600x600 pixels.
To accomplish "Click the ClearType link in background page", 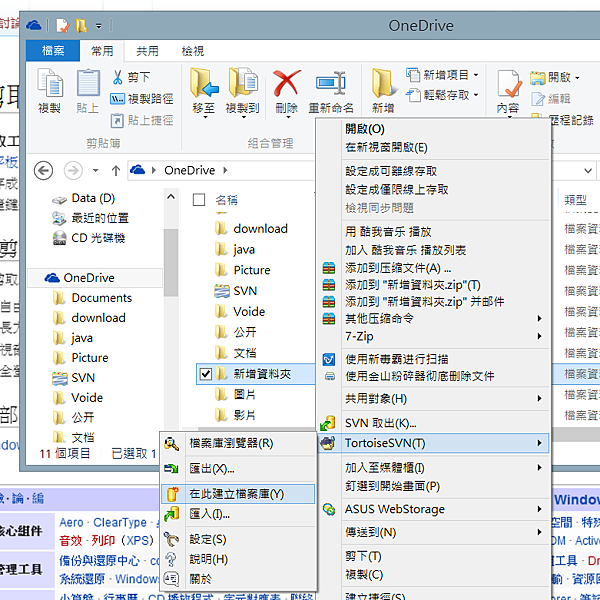I will pos(120,522).
